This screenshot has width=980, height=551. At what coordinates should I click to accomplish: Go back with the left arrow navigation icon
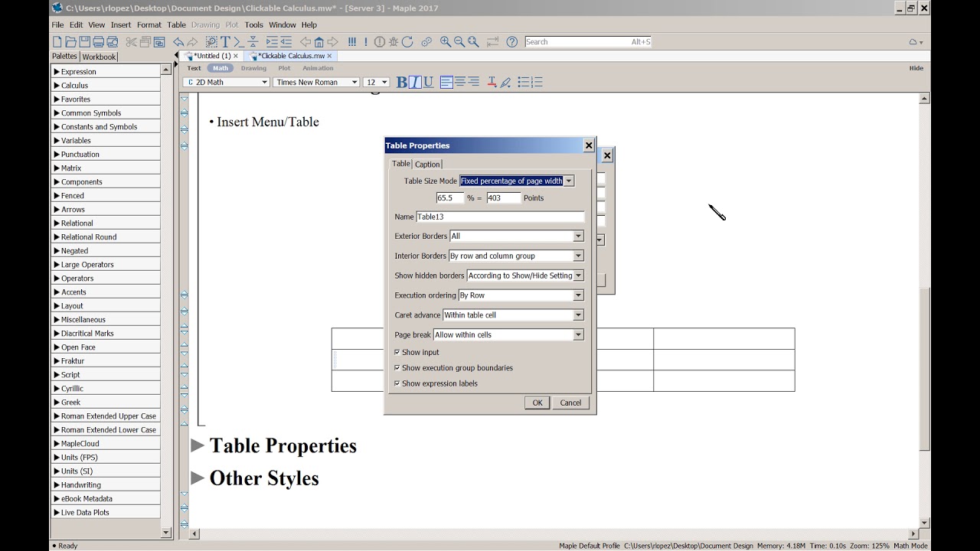tap(305, 42)
